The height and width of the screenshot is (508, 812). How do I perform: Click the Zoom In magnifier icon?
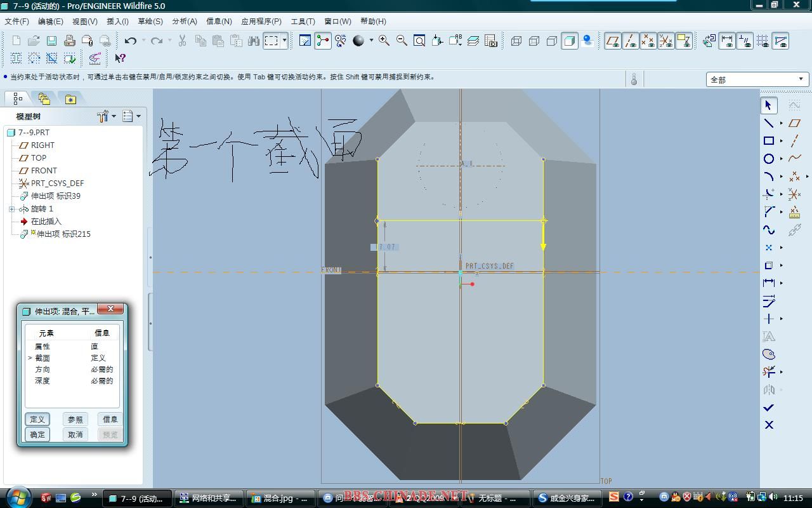pos(384,41)
